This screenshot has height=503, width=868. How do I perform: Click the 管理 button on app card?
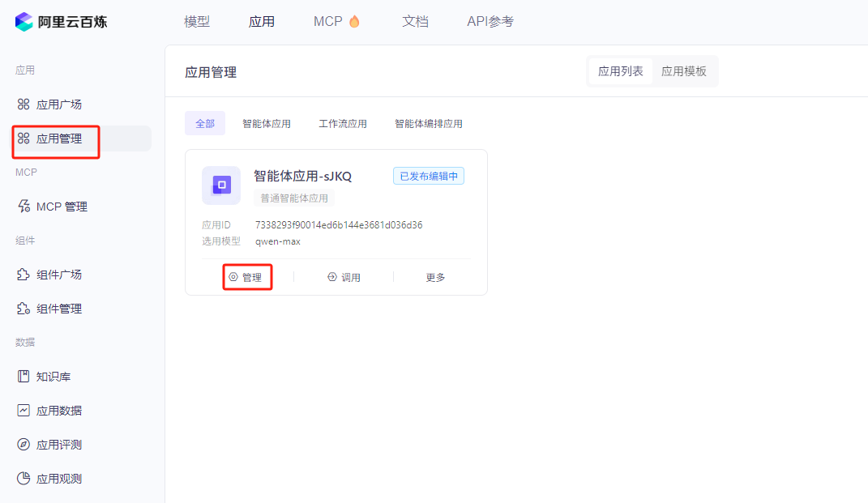246,277
